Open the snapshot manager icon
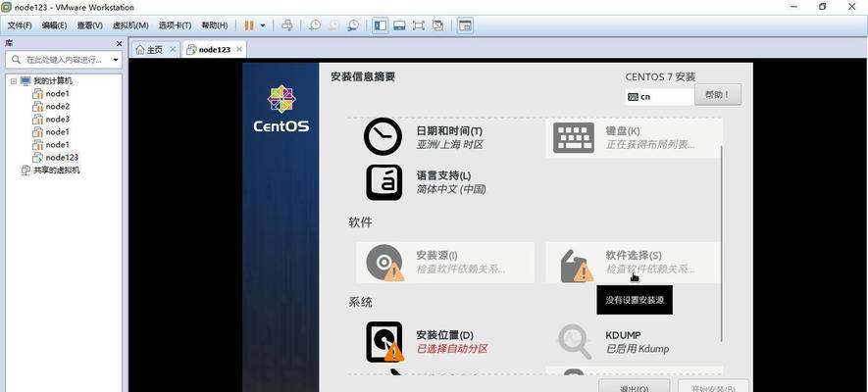Screen dimensions: 868x392 (x=353, y=25)
